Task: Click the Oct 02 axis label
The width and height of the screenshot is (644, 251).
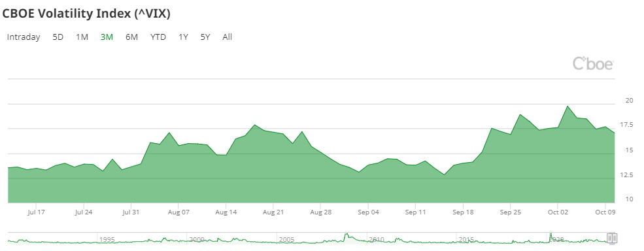Action: tap(558, 212)
